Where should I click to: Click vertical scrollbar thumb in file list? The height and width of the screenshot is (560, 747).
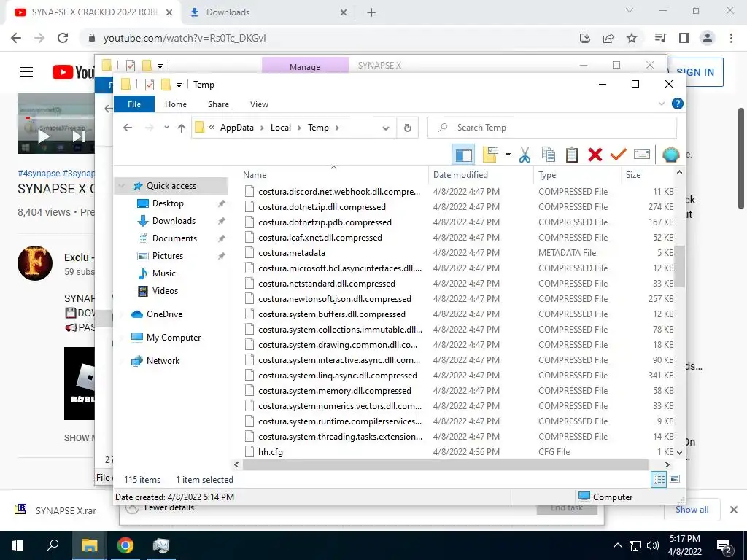click(680, 267)
